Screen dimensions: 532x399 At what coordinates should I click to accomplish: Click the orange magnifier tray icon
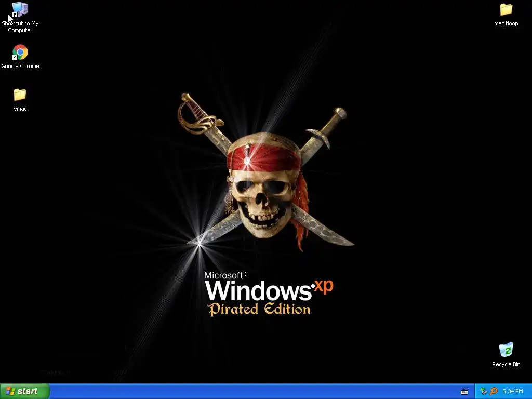point(494,391)
